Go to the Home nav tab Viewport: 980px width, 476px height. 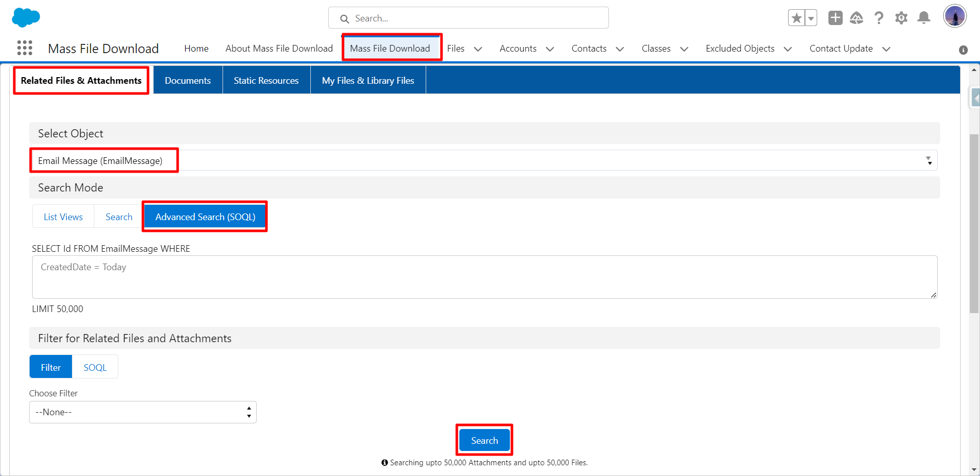197,49
